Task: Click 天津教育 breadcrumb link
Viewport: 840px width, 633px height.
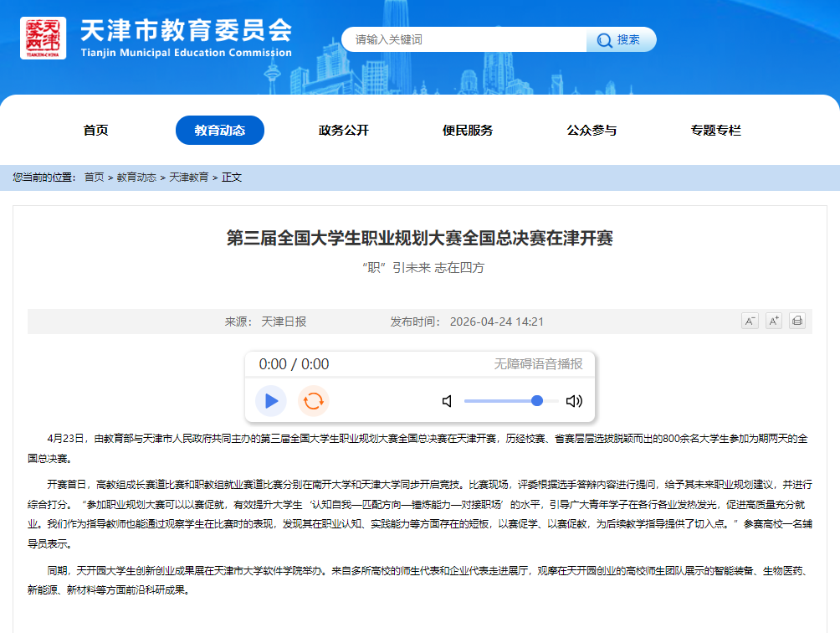Action: [x=189, y=178]
